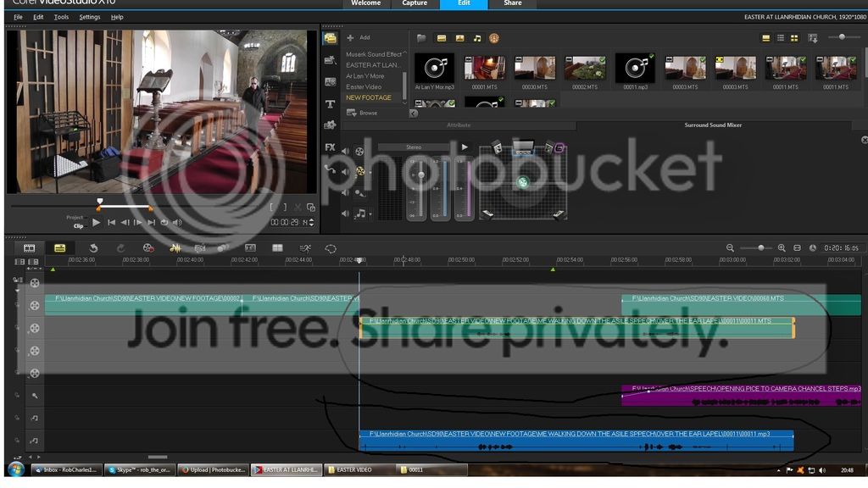The image size is (868, 488).
Task: Toggle show audio files in library
Action: (477, 38)
